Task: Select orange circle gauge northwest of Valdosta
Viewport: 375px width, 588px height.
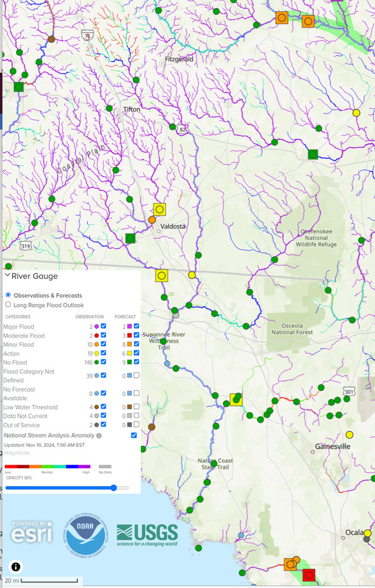Action: tap(152, 220)
